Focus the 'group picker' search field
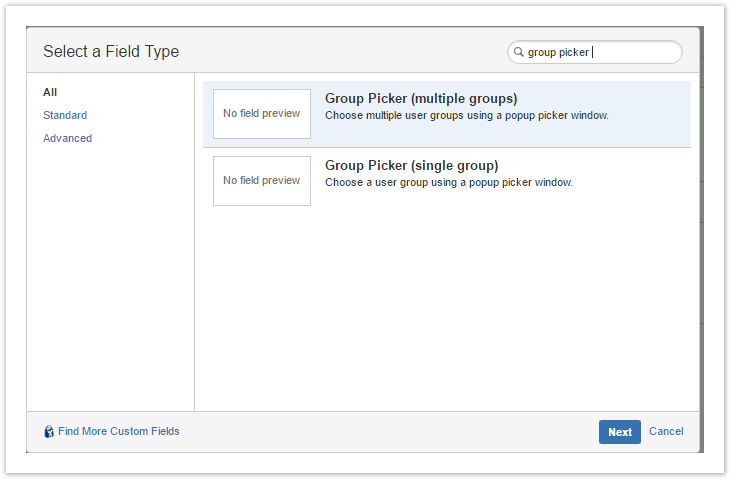The height and width of the screenshot is (479, 730). tap(600, 52)
